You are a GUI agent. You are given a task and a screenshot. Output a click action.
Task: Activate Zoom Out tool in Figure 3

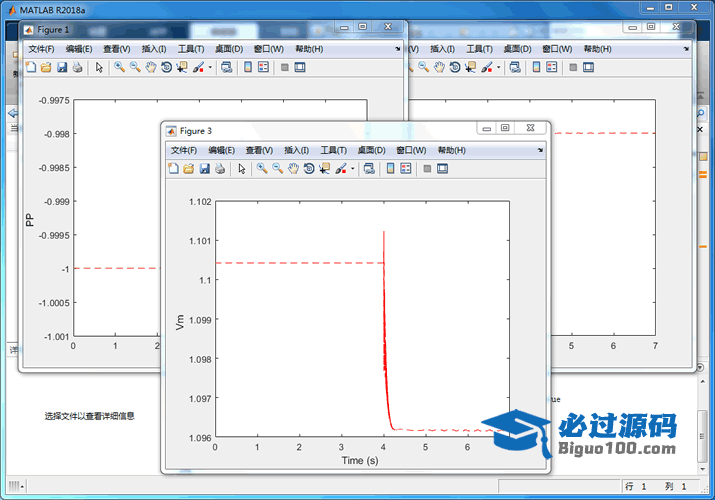278,169
